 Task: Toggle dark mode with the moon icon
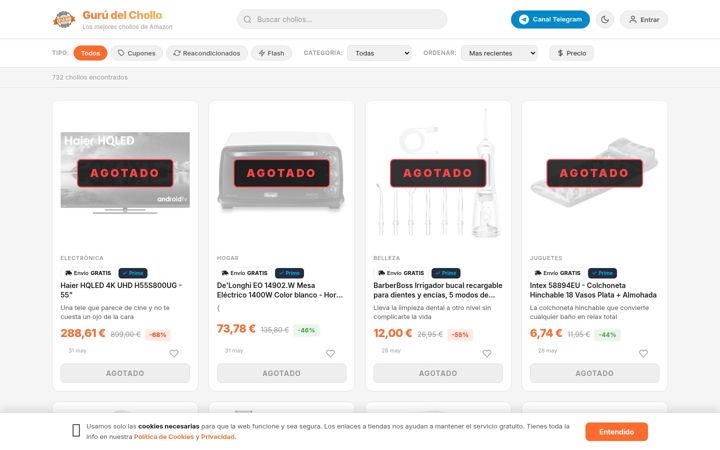pos(605,19)
